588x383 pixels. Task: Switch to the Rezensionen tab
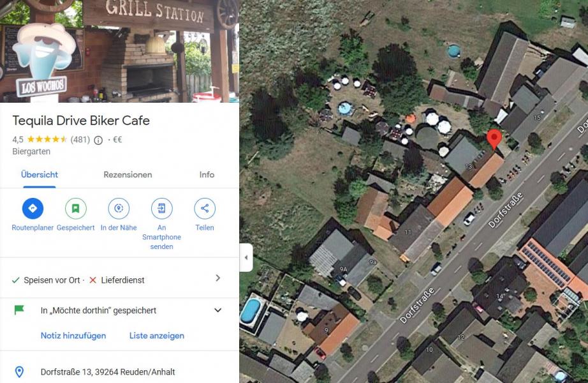[128, 175]
